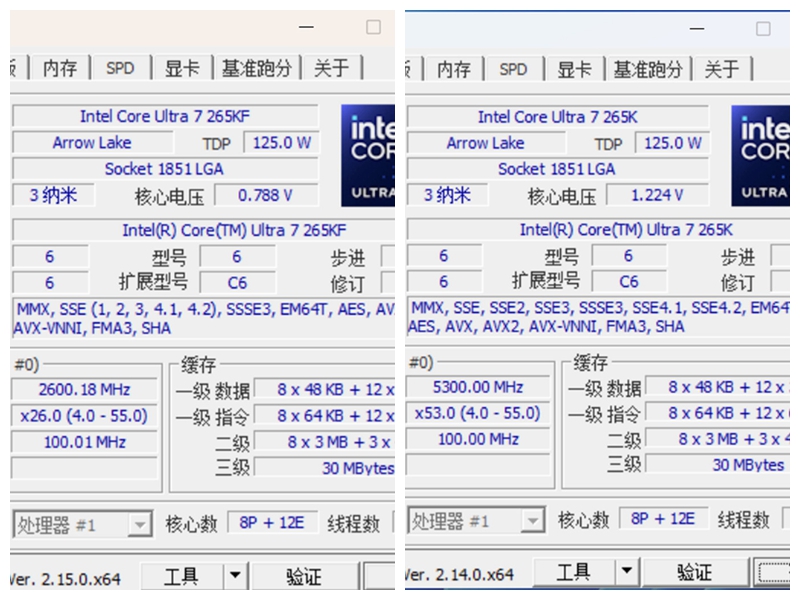Click 'Socket 1851 LGA' in right window
Image resolution: width=800 pixels, height=600 pixels.
pyautogui.click(x=557, y=169)
